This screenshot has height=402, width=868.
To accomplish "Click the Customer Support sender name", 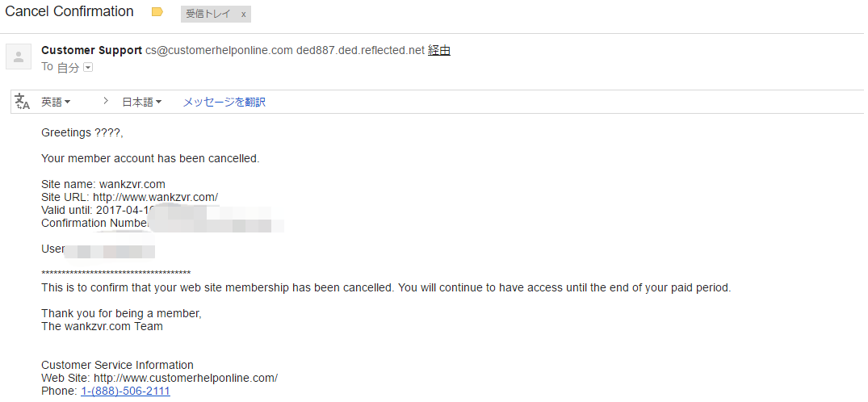I will click(91, 50).
